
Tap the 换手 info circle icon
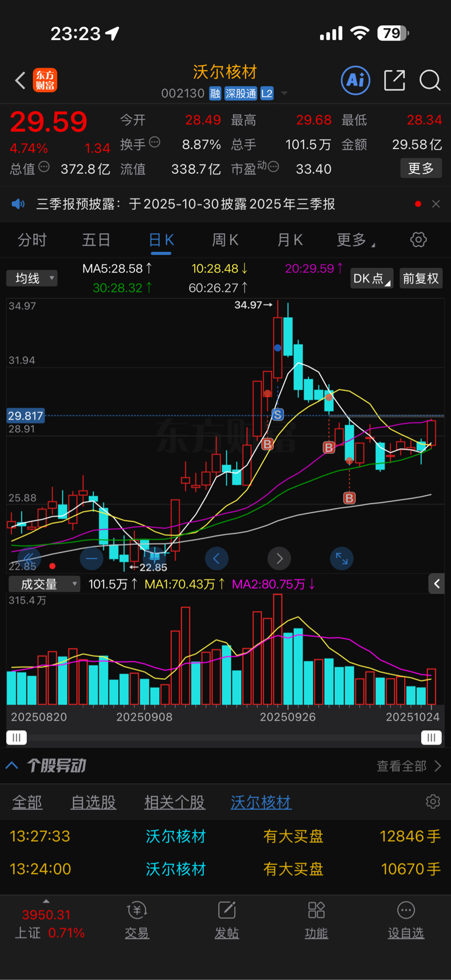pos(154,142)
